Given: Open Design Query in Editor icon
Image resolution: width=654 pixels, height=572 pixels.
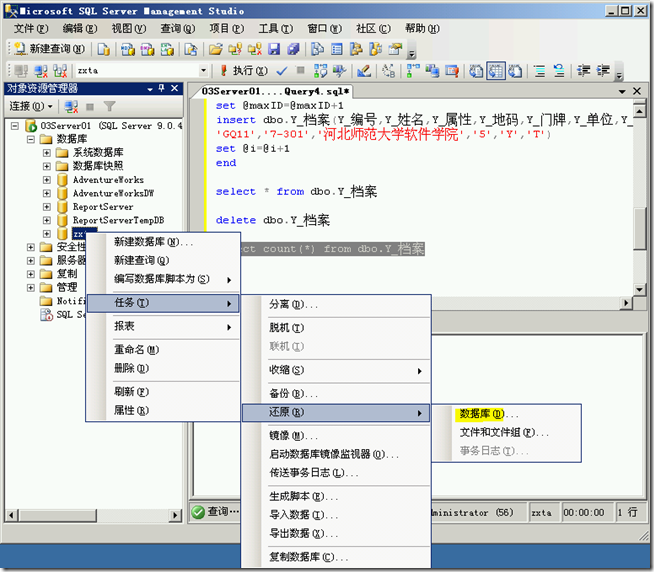Looking at the screenshot, I should click(364, 71).
